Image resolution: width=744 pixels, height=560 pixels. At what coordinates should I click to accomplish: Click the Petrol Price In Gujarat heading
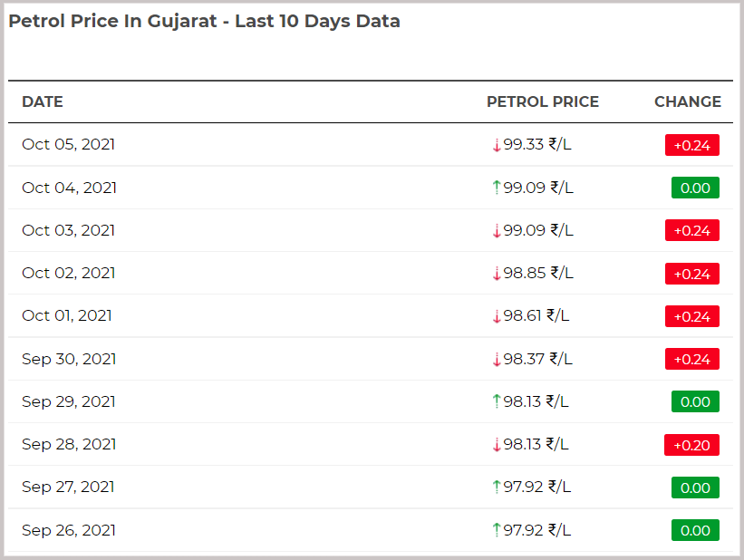pos(204,22)
